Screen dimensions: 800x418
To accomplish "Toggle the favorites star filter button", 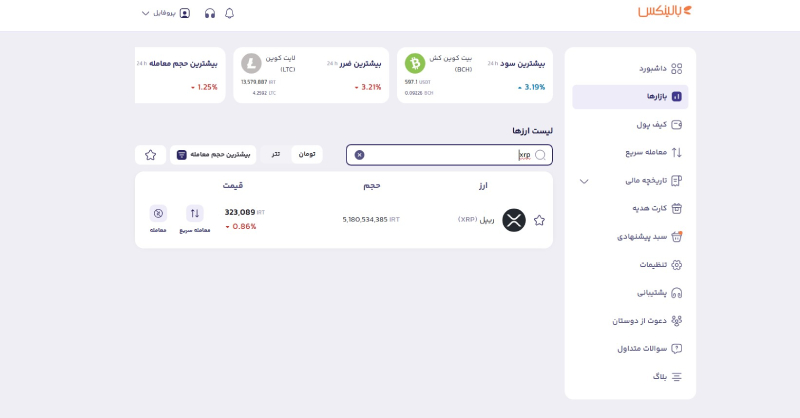I will tap(150, 155).
